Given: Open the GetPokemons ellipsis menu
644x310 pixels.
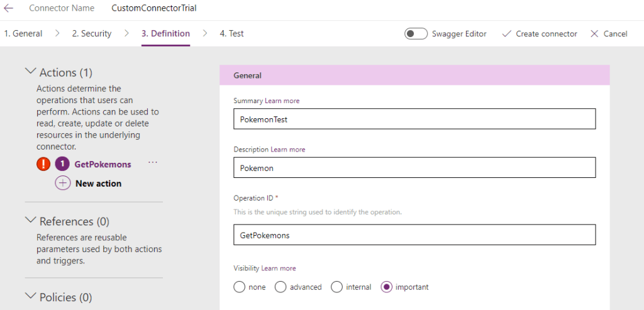Looking at the screenshot, I should pyautogui.click(x=153, y=163).
